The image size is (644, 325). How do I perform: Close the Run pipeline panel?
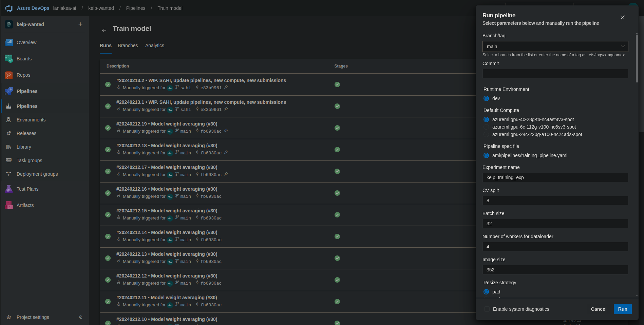point(623,17)
